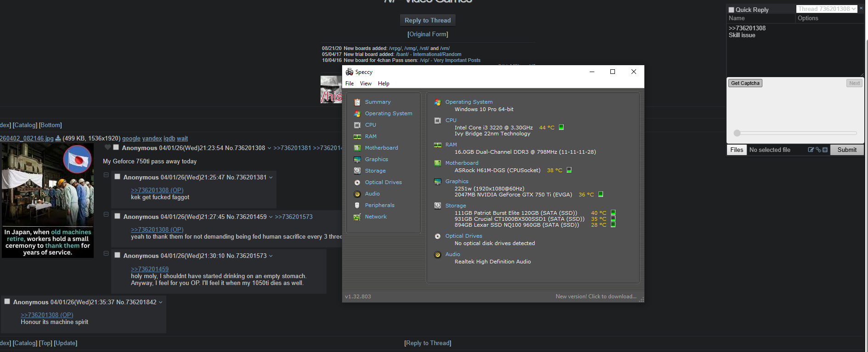The width and height of the screenshot is (868, 352).
Task: Select Peripherals in the Speccy sidebar
Action: coord(379,205)
